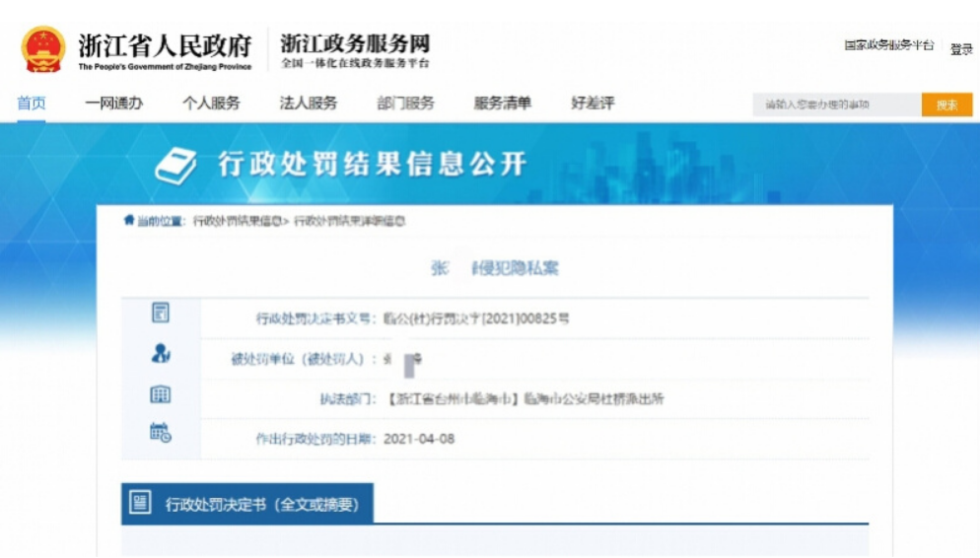The image size is (980, 558).
Task: Open the 服务清单 navigation item
Action: 502,104
